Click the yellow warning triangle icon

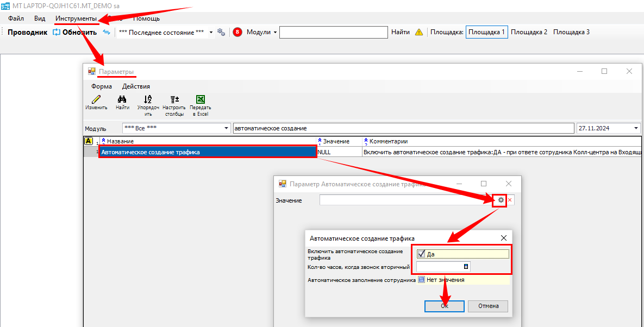419,32
